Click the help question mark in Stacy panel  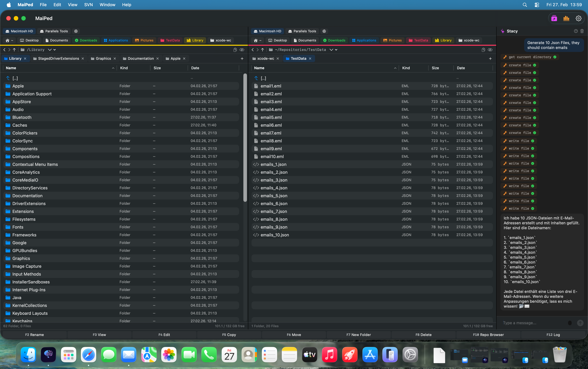(576, 31)
